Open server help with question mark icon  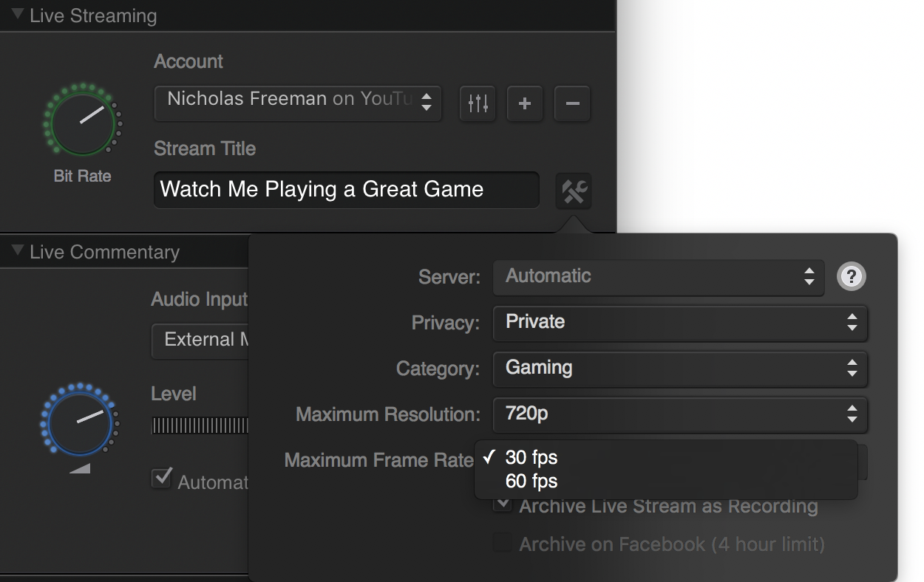click(851, 276)
